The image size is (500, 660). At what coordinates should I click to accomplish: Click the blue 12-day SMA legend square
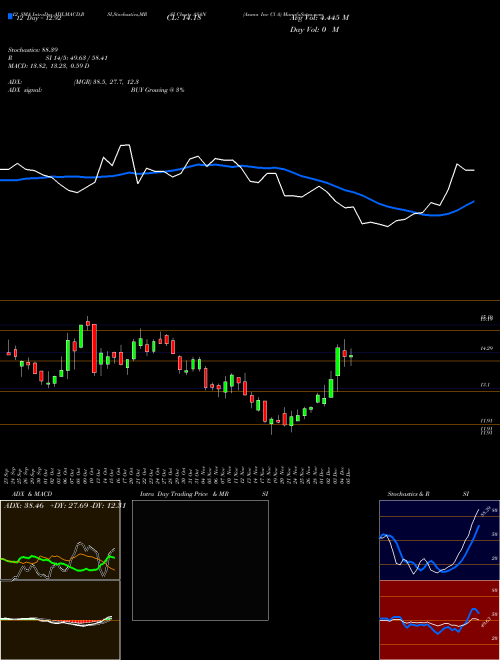coord(10,16)
